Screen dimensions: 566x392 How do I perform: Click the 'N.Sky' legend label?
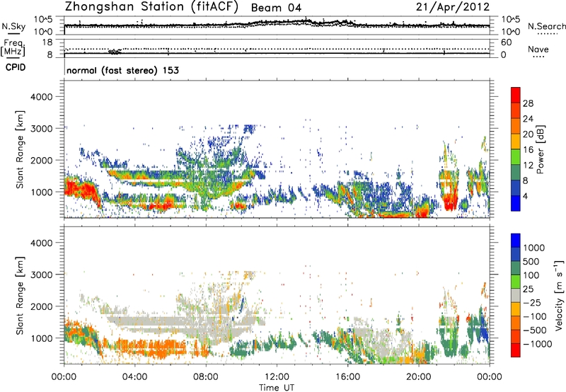click(x=13, y=26)
